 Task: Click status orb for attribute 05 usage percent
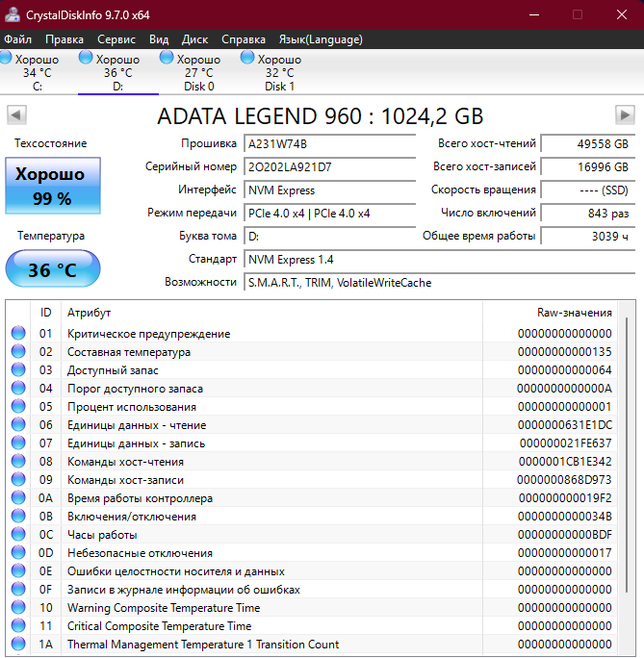point(18,407)
